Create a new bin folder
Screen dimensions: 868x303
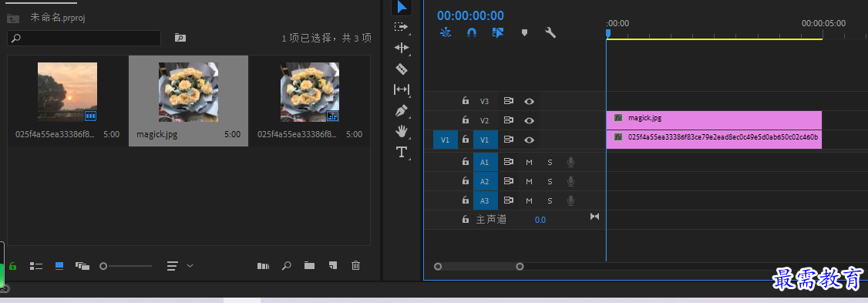(x=309, y=266)
